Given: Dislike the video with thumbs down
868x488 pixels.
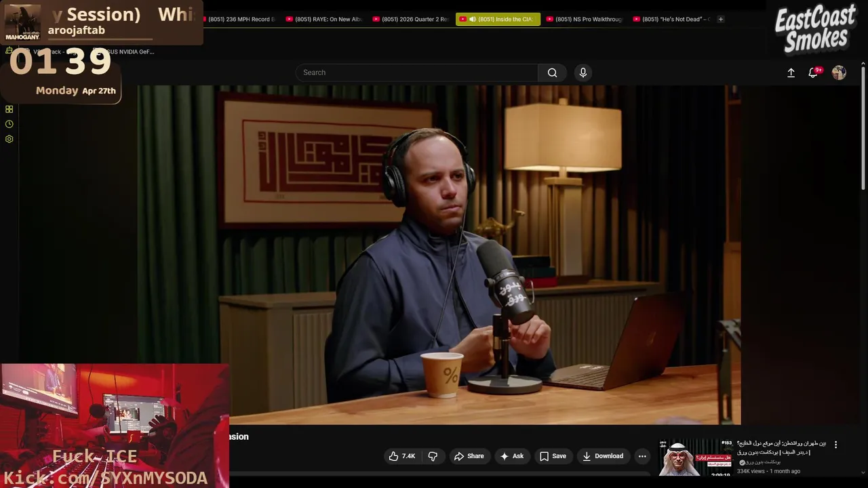Looking at the screenshot, I should tap(433, 456).
